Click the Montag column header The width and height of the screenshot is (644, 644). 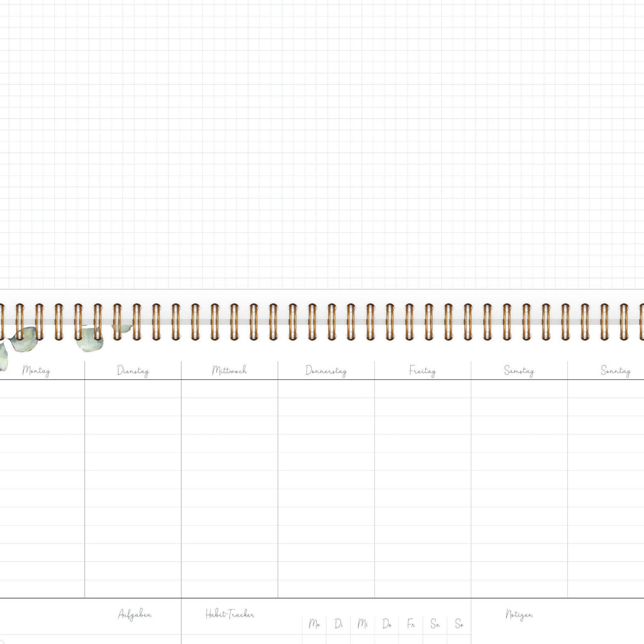(x=36, y=370)
